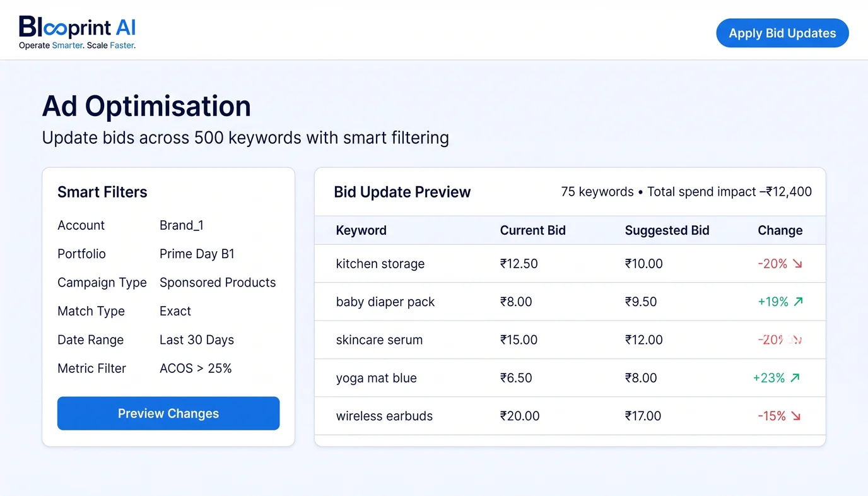The width and height of the screenshot is (868, 496).
Task: Click the Current Bid column header
Action: point(533,230)
